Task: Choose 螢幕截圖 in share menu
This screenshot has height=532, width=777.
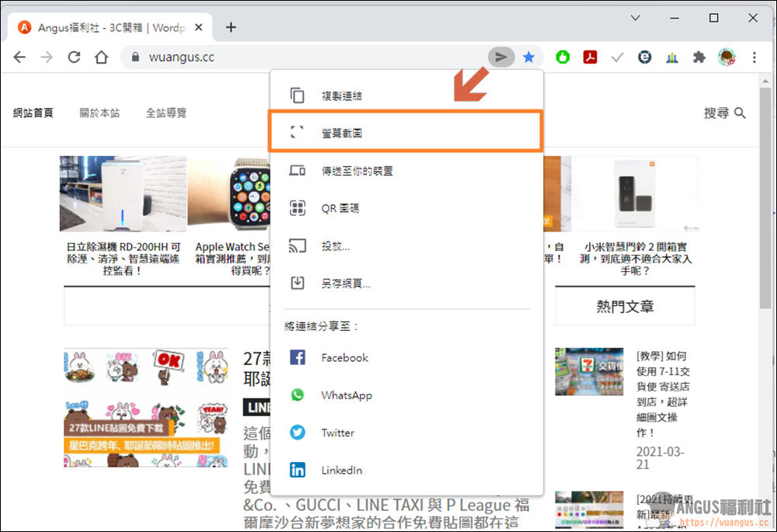Action: pyautogui.click(x=406, y=132)
